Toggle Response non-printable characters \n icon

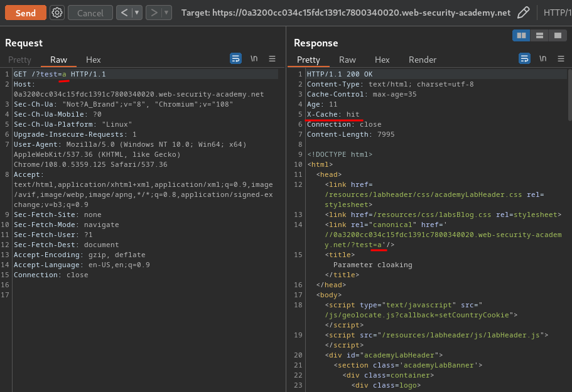click(x=543, y=58)
